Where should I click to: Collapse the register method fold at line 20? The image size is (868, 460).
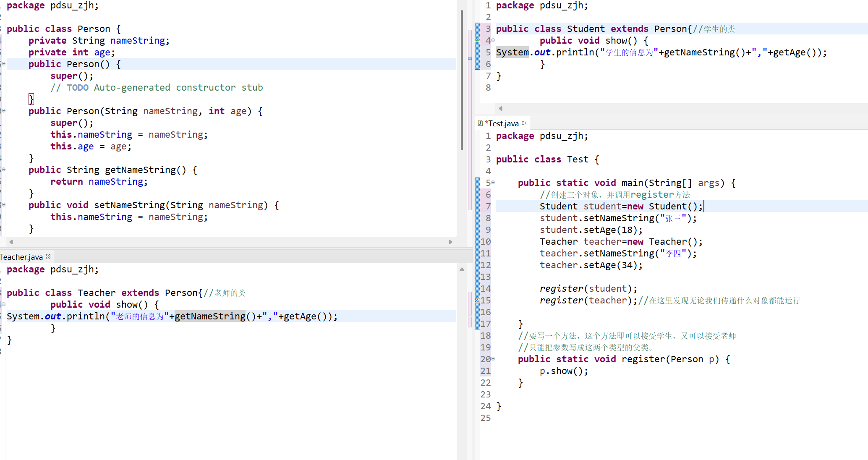pos(493,359)
